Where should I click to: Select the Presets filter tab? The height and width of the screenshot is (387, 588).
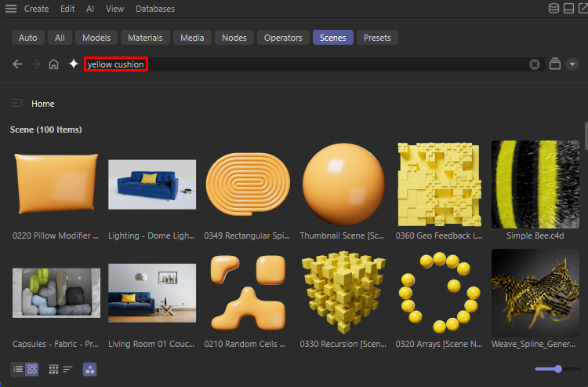point(377,38)
